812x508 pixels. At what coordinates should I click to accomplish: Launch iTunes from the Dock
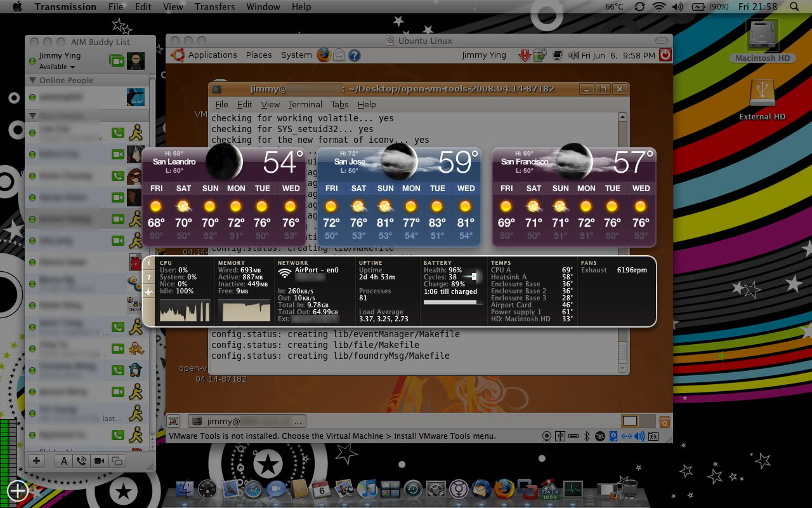(x=367, y=490)
